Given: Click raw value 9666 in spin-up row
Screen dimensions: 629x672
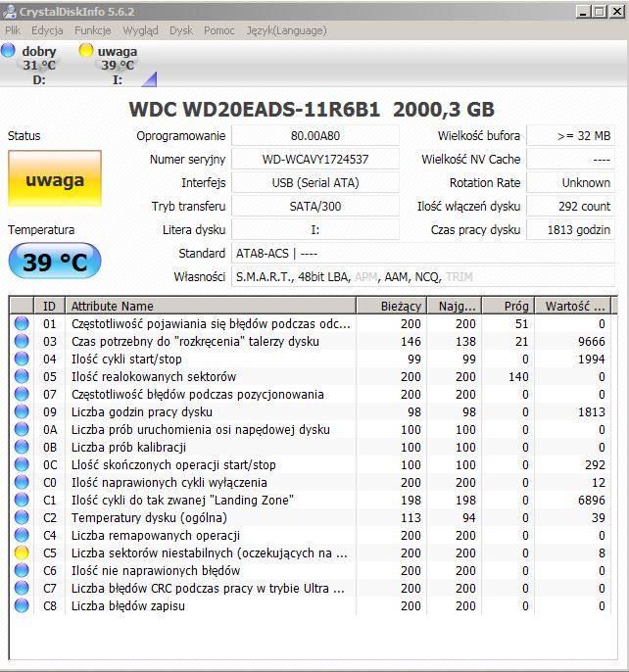Looking at the screenshot, I should [591, 342].
